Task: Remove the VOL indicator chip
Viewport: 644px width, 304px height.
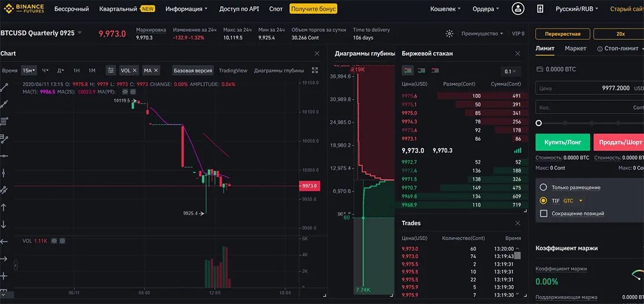Action: tap(134, 71)
